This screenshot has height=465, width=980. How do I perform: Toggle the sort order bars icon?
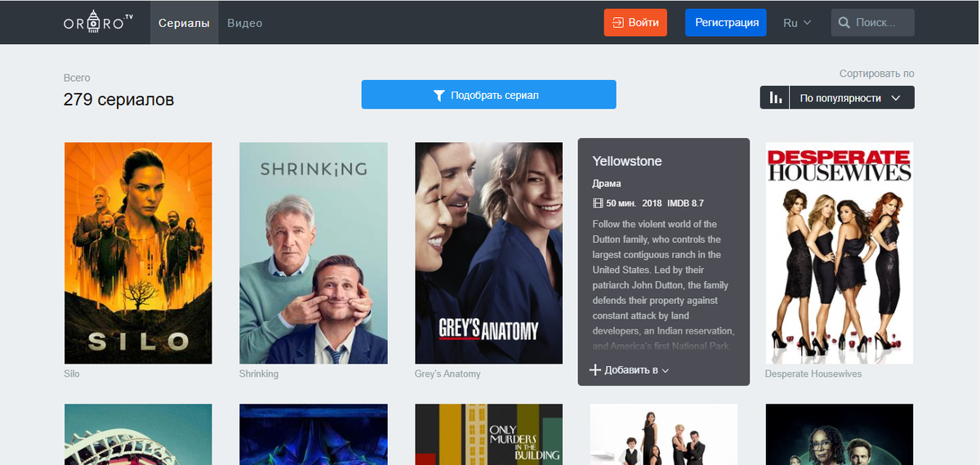[x=775, y=98]
